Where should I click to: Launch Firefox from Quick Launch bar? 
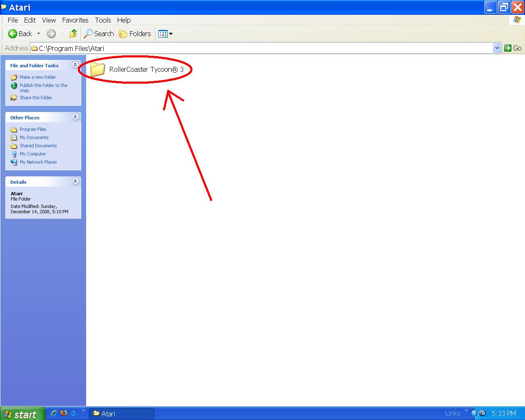pos(64,413)
